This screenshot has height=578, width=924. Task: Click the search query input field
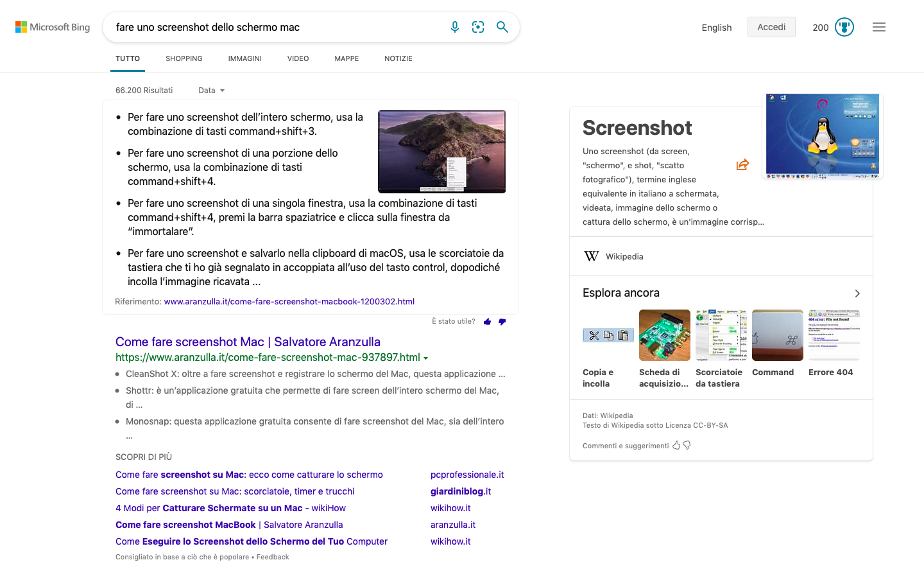coord(276,27)
